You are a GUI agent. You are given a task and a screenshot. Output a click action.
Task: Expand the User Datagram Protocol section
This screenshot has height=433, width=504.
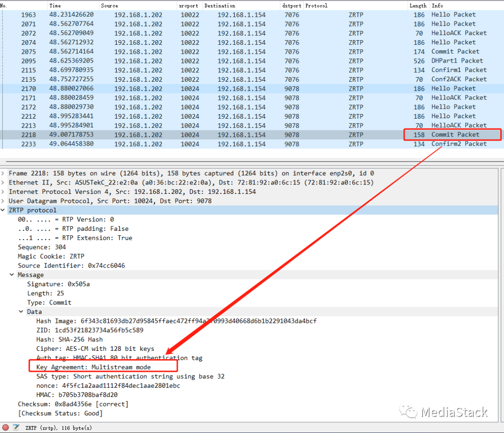click(x=4, y=201)
